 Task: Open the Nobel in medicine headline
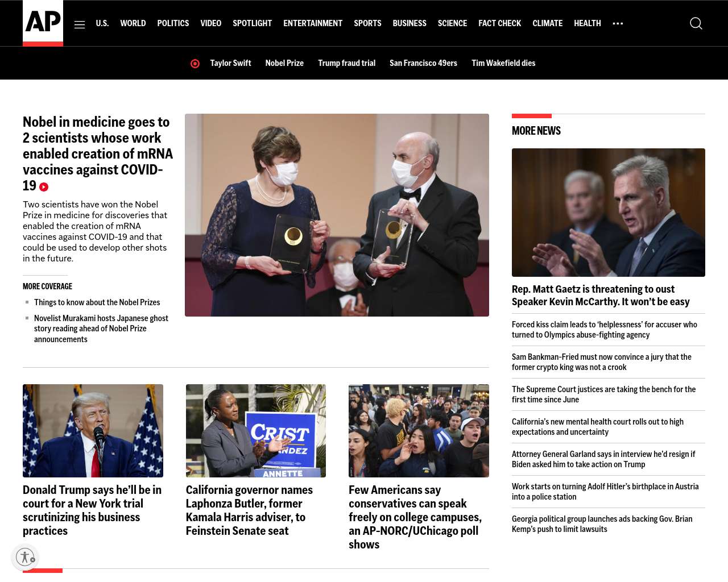pyautogui.click(x=98, y=153)
